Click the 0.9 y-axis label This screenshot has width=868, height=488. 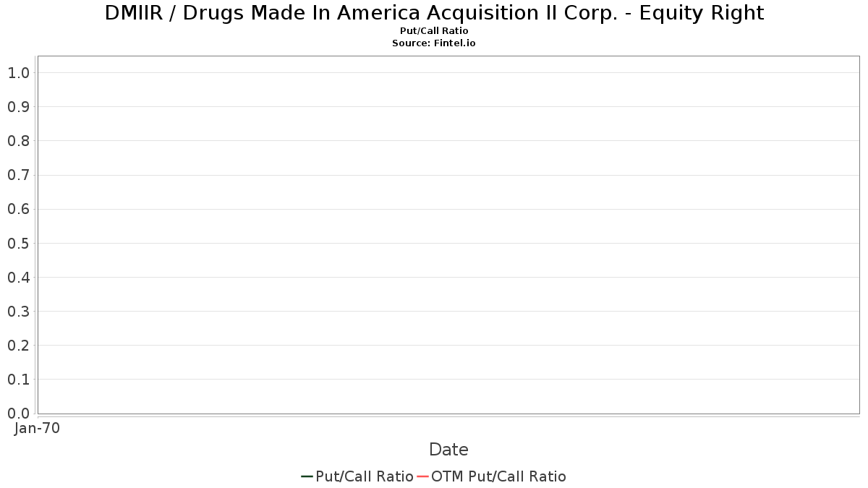point(18,107)
